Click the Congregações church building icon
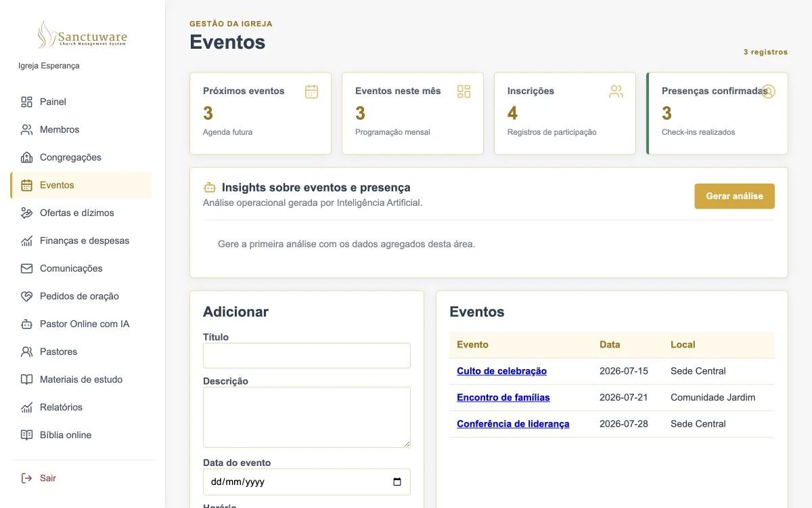The image size is (812, 508). pos(26,157)
